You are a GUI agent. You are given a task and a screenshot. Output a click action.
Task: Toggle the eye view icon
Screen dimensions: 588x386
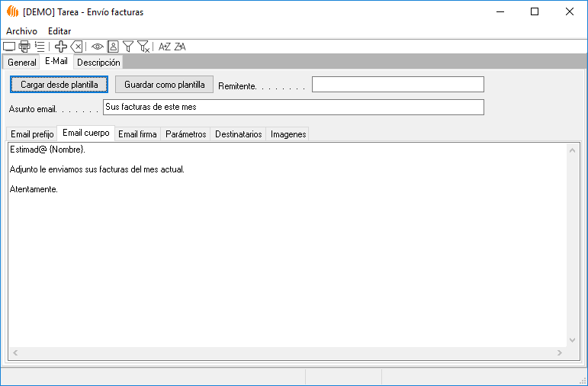(x=98, y=47)
